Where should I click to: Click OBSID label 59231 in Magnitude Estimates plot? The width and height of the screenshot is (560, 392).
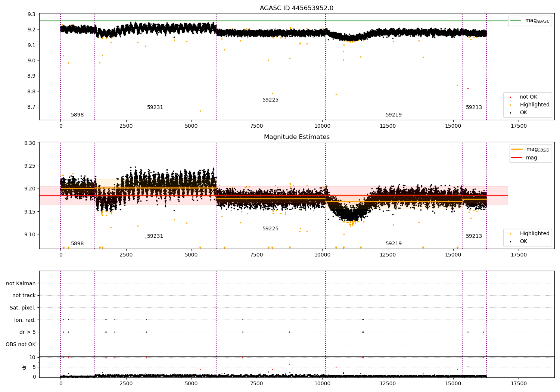pos(155,236)
